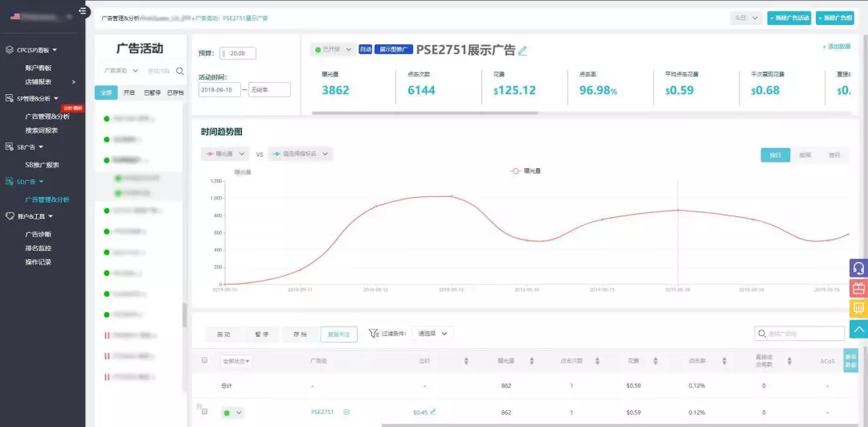Click the horizontal scrollbar under the metrics
868x427 pixels.
[424, 113]
